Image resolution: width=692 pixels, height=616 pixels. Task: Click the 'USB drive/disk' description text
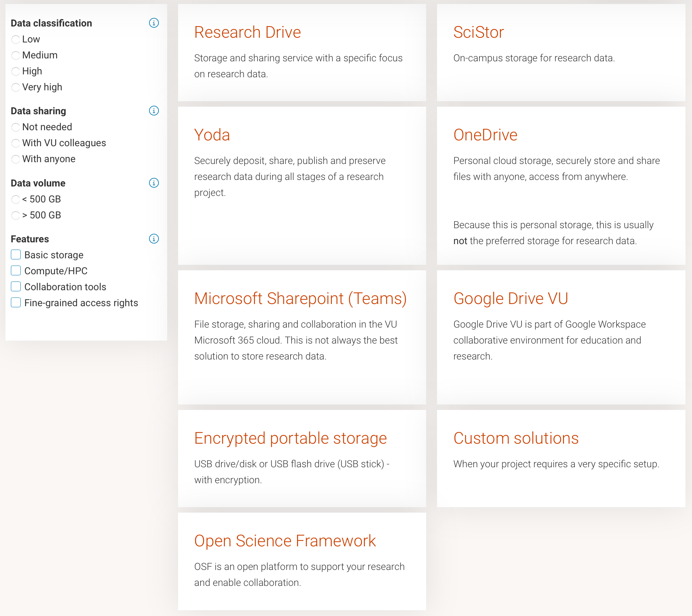[x=292, y=472]
